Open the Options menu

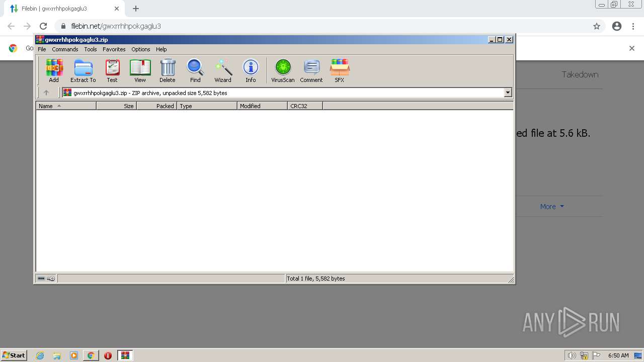click(141, 49)
